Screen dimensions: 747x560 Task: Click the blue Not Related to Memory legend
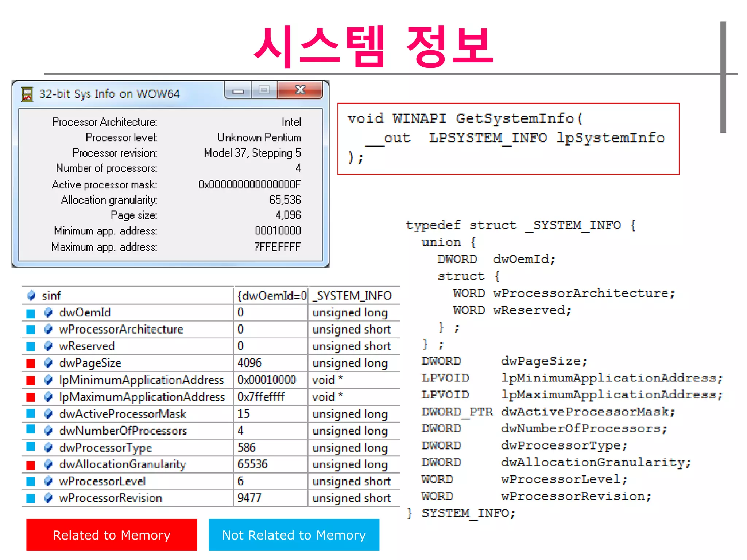pyautogui.click(x=294, y=535)
